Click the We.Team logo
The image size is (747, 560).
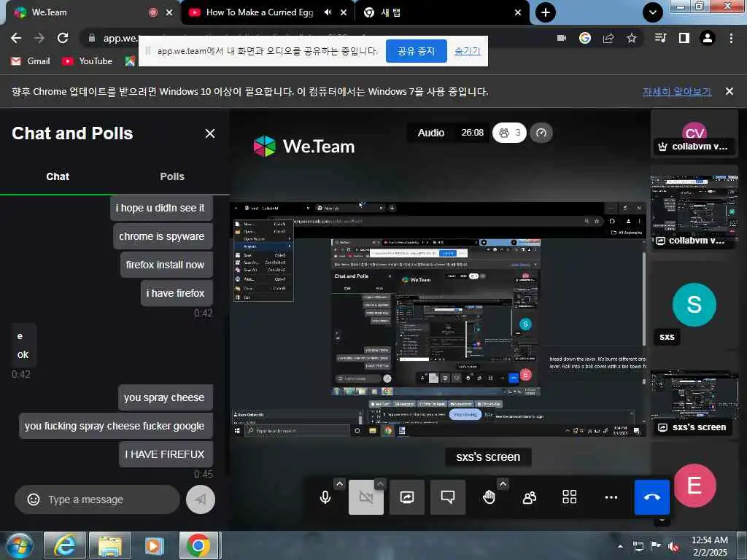coord(304,146)
